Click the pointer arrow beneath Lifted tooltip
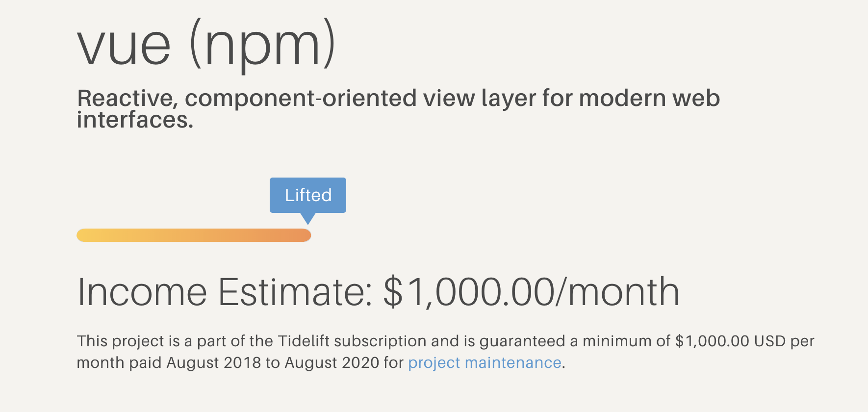868x412 pixels. [307, 218]
